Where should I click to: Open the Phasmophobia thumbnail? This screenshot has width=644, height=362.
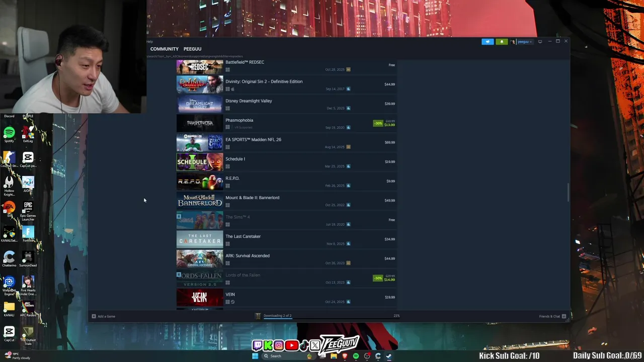200,123
